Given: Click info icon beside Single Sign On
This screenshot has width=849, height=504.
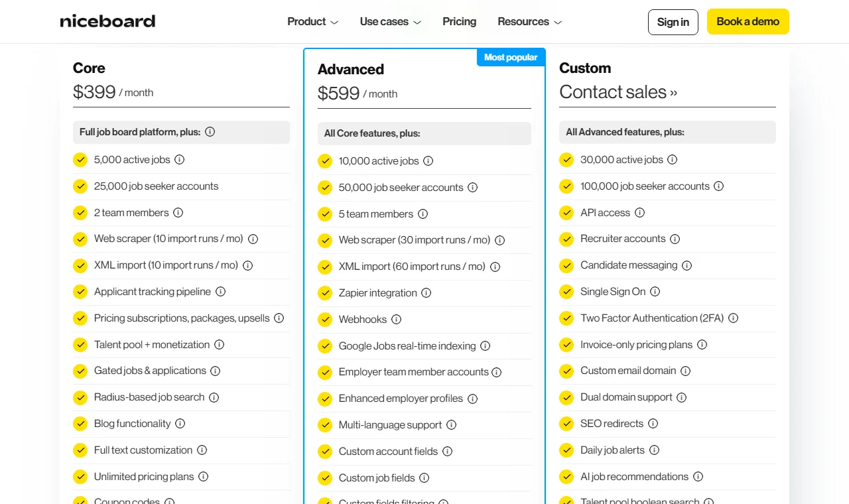Looking at the screenshot, I should [655, 292].
